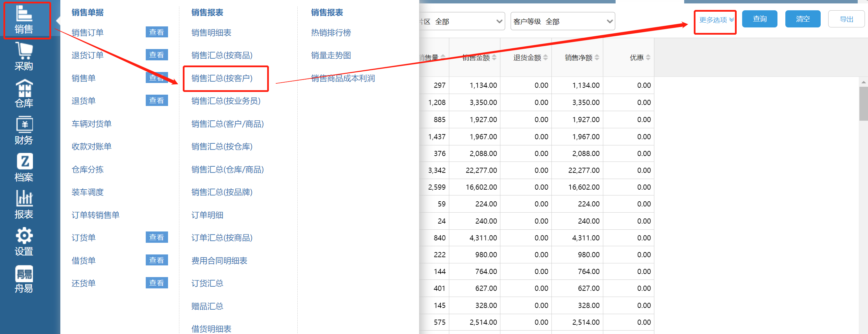The image size is (868, 334).
Task: Open 还货单 menu item
Action: pyautogui.click(x=83, y=283)
